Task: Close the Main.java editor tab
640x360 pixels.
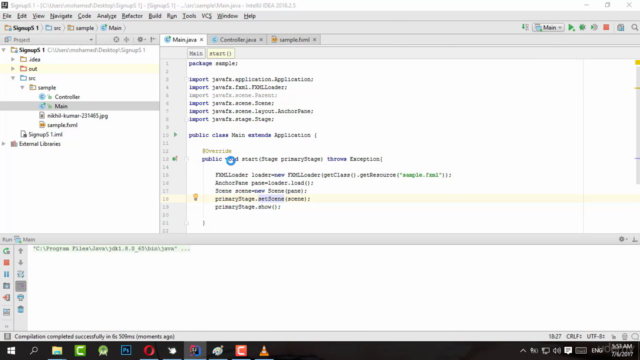Action: pyautogui.click(x=202, y=40)
